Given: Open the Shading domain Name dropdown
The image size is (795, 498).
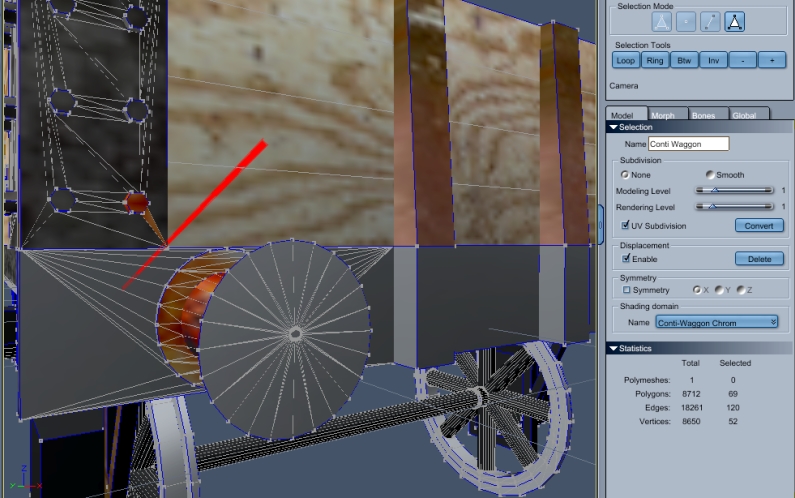Looking at the screenshot, I should [716, 323].
